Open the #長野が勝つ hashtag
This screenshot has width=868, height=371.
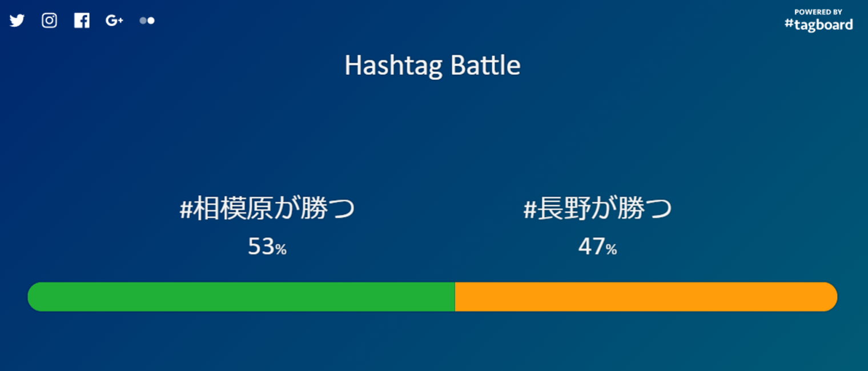(x=597, y=209)
